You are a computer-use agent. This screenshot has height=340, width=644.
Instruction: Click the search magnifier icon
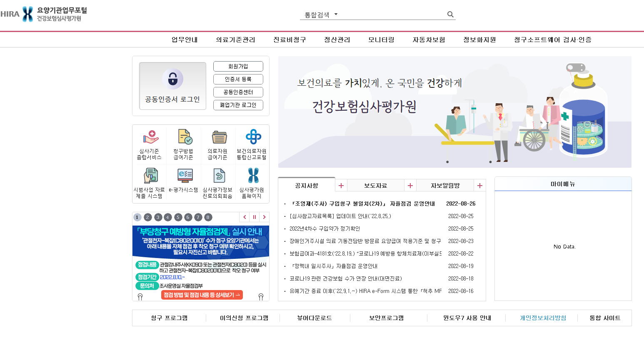450,15
